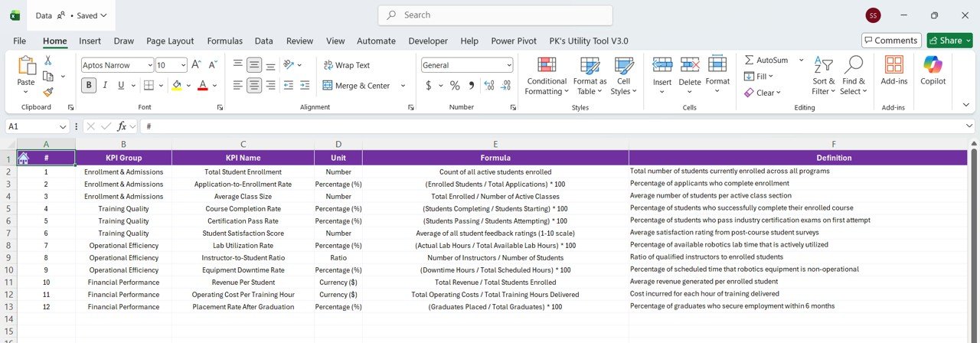Click the Search box in title bar

point(495,15)
